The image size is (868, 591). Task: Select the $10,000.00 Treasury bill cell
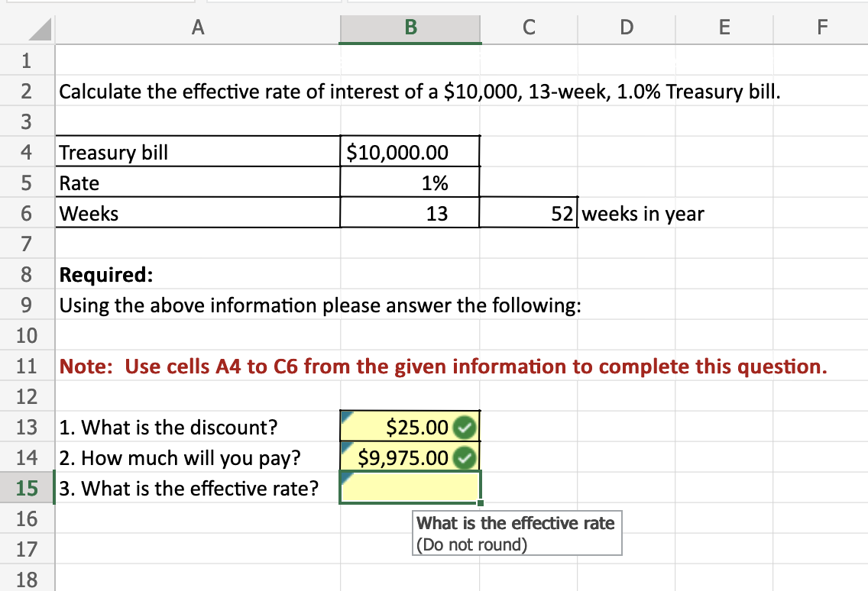click(x=409, y=152)
